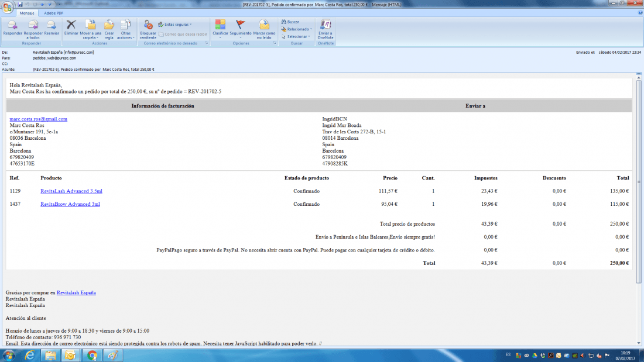Click the Información de facturación header
This screenshot has height=362, width=644.
point(163,106)
